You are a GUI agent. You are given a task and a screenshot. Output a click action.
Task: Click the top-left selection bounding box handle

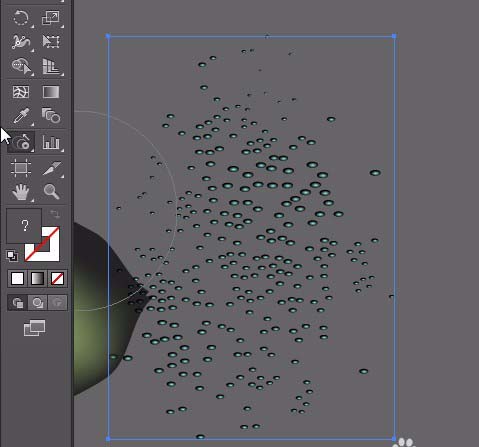108,36
